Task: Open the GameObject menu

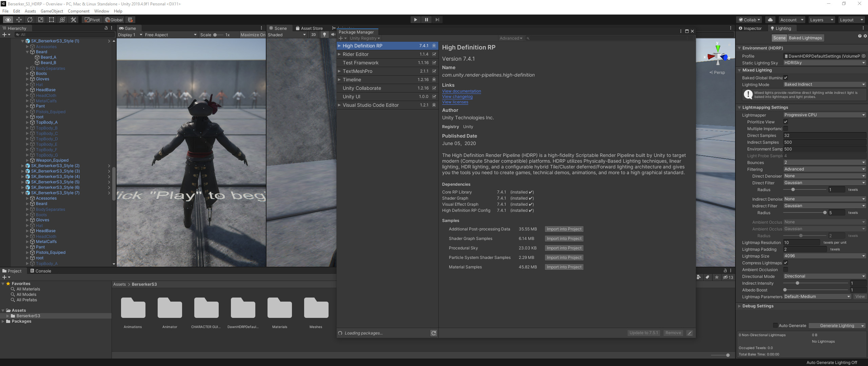Action: click(52, 11)
